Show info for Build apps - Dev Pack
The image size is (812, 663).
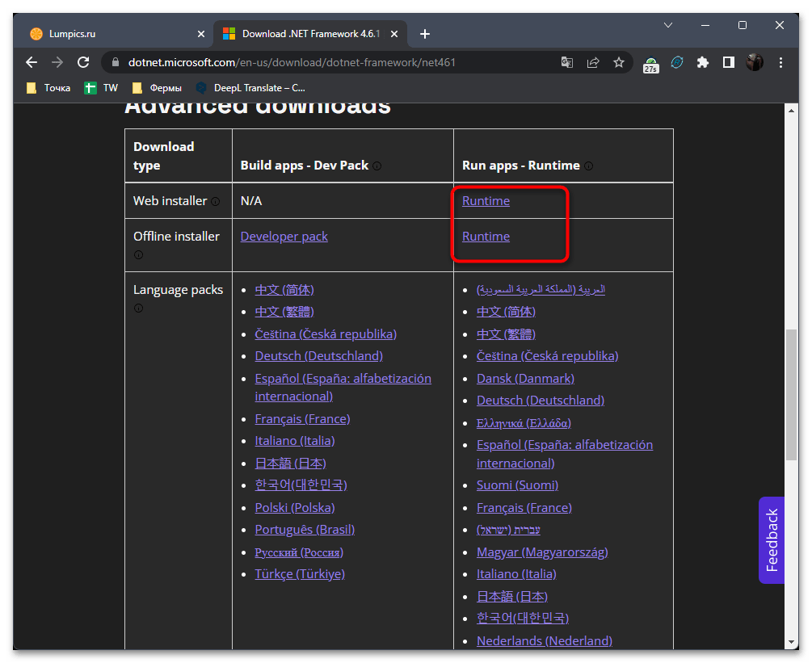pyautogui.click(x=377, y=166)
